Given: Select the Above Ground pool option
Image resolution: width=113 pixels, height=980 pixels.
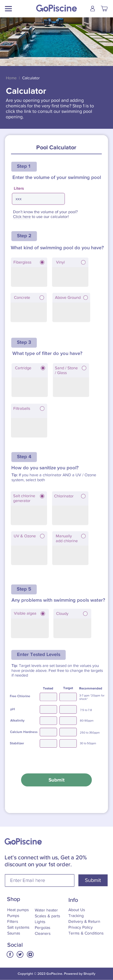Looking at the screenshot, I should [x=71, y=307].
